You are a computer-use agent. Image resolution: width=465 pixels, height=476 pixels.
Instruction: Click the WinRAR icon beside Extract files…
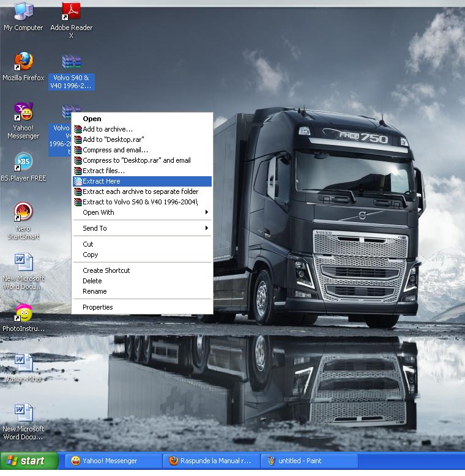tap(78, 171)
